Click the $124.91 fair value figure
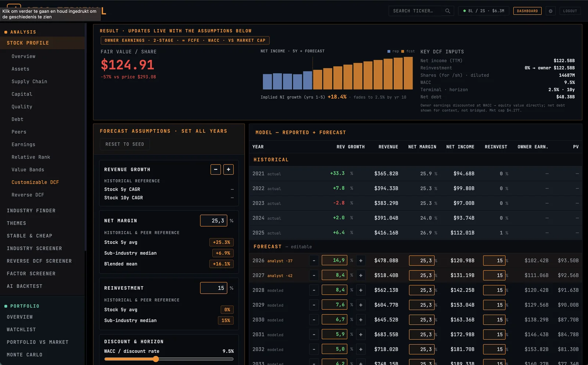The height and width of the screenshot is (365, 588). tap(128, 65)
